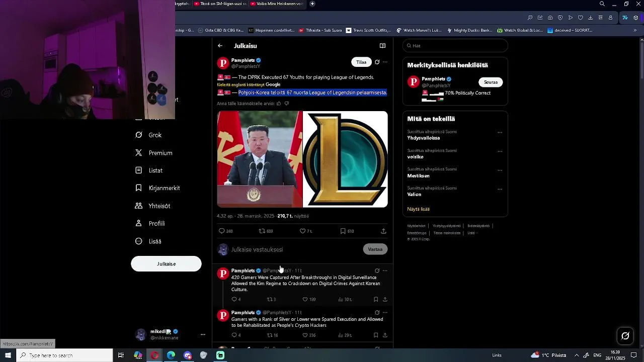Viewport: 644px width, 362px height.
Task: Bookmark the 'Silver or Lower' reply
Action: tap(376, 335)
